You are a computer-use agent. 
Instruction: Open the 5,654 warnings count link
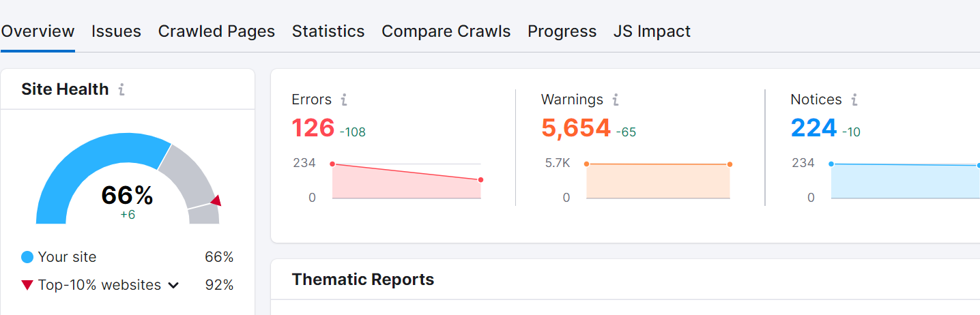[x=575, y=128]
